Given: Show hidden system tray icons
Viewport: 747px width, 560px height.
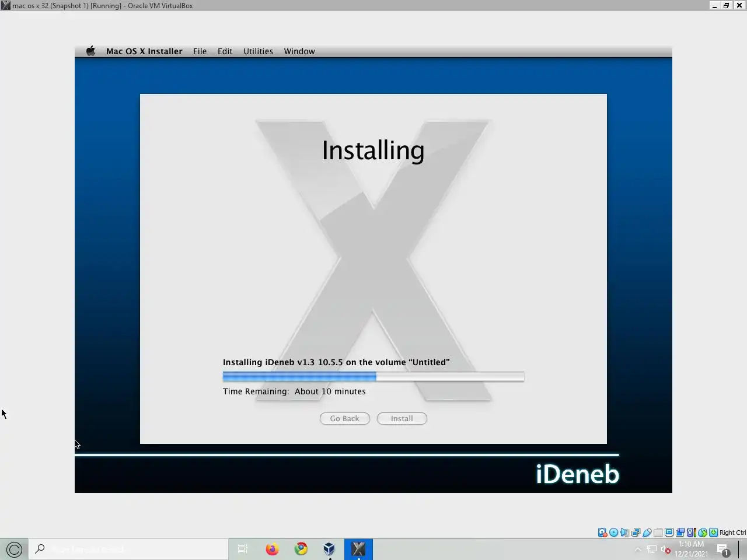Looking at the screenshot, I should (638, 549).
